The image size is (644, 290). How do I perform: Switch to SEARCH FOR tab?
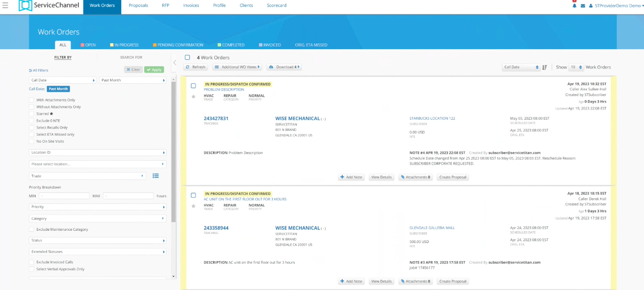coord(131,57)
